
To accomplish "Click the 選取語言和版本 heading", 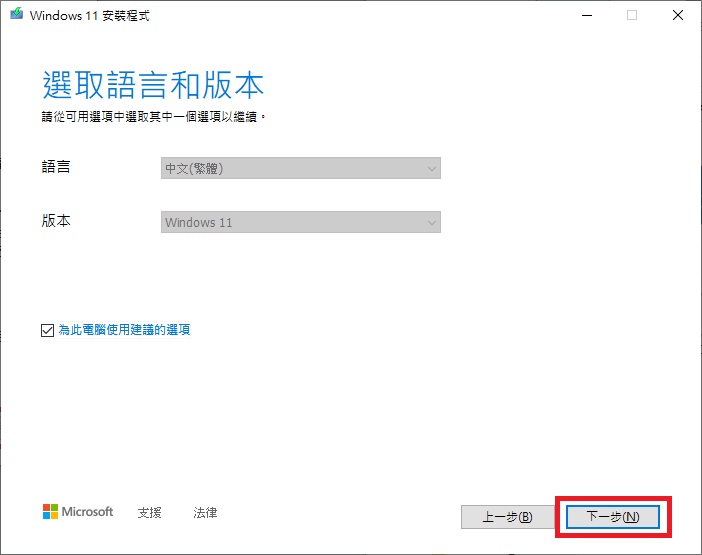I will 153,85.
